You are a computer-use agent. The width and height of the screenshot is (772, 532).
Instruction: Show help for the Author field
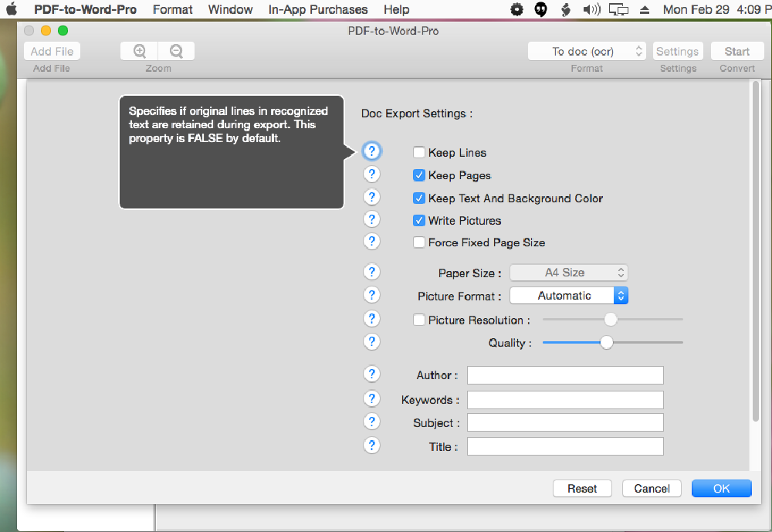coord(372,374)
